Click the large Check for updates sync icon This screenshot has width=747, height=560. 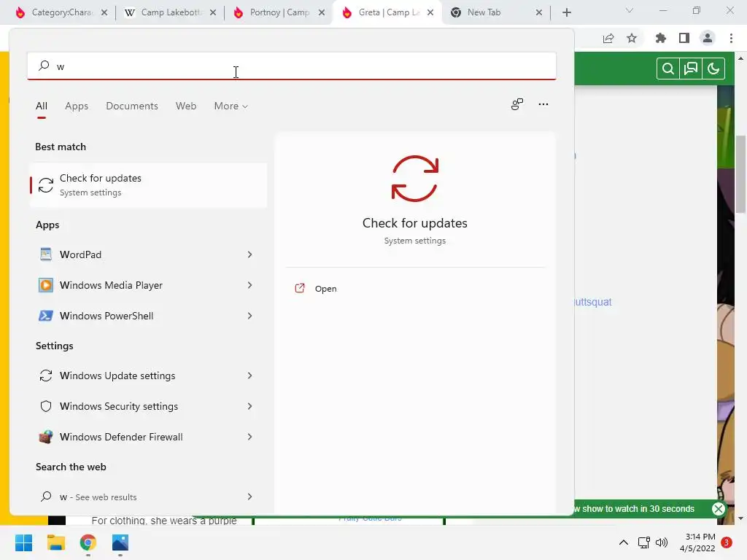point(414,179)
